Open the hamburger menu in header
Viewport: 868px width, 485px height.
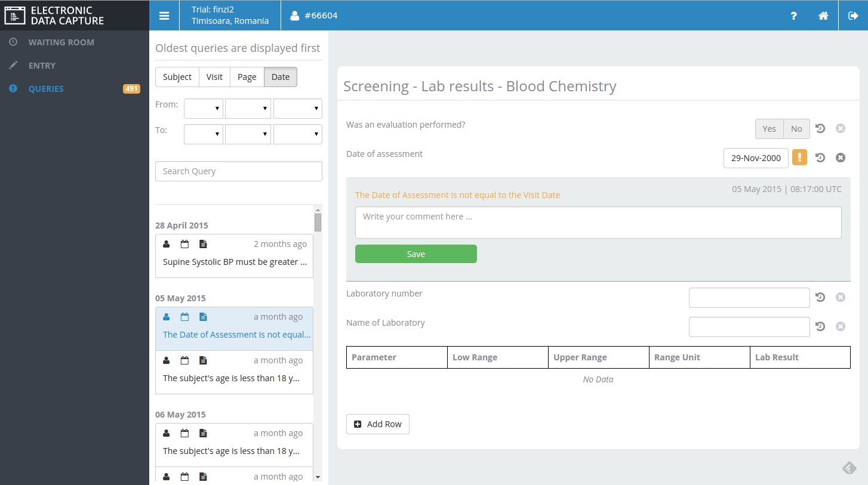[x=164, y=16]
